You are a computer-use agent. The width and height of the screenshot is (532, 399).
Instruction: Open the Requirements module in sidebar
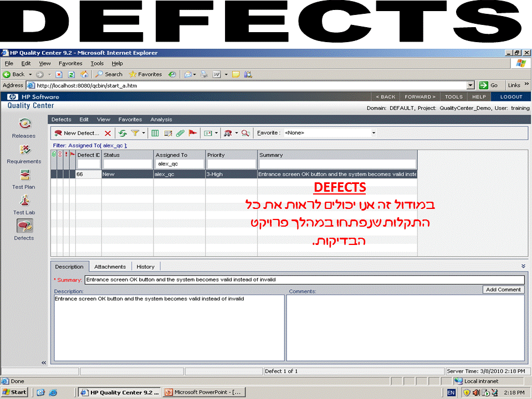24,154
